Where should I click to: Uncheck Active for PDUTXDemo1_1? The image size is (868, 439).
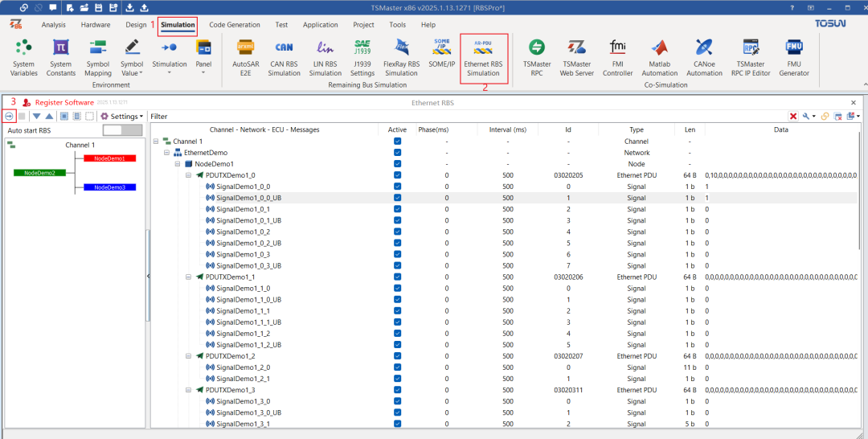point(397,277)
